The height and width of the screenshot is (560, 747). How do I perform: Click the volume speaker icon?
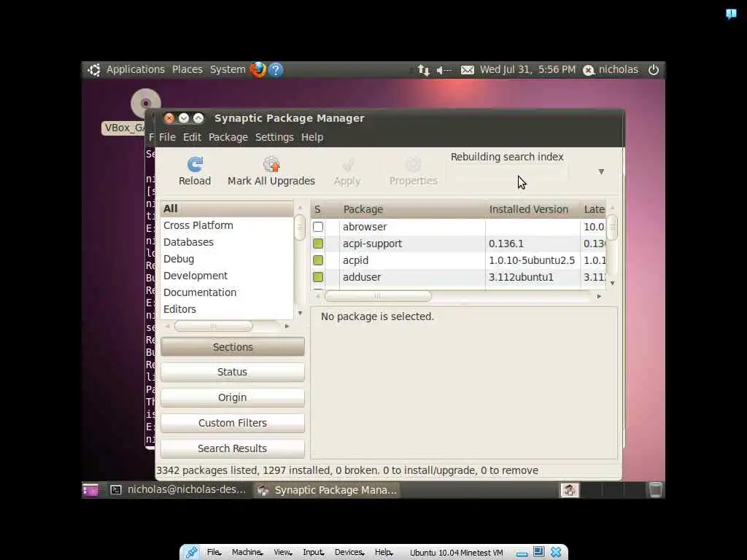point(444,70)
